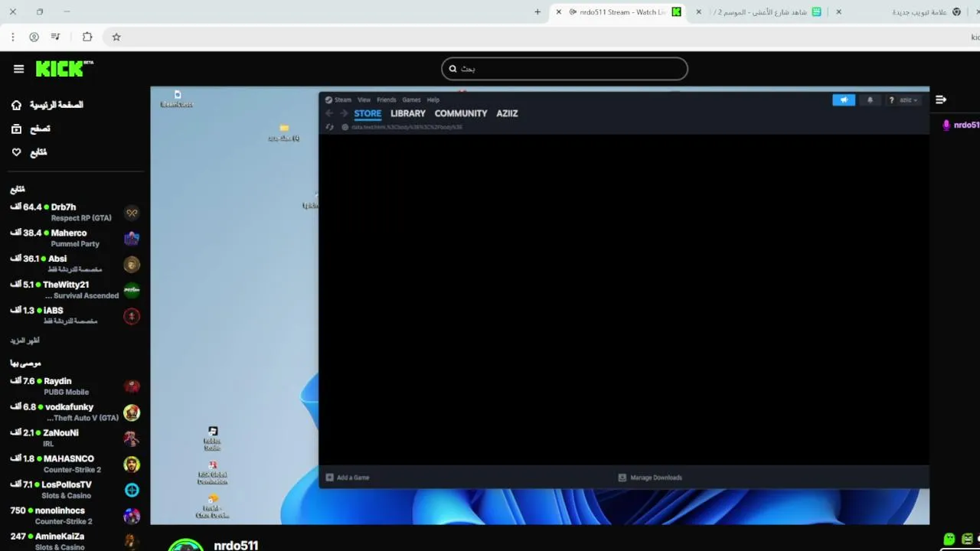This screenshot has height=551, width=980.
Task: Switch to Steam COMMUNITY tab
Action: (x=461, y=113)
